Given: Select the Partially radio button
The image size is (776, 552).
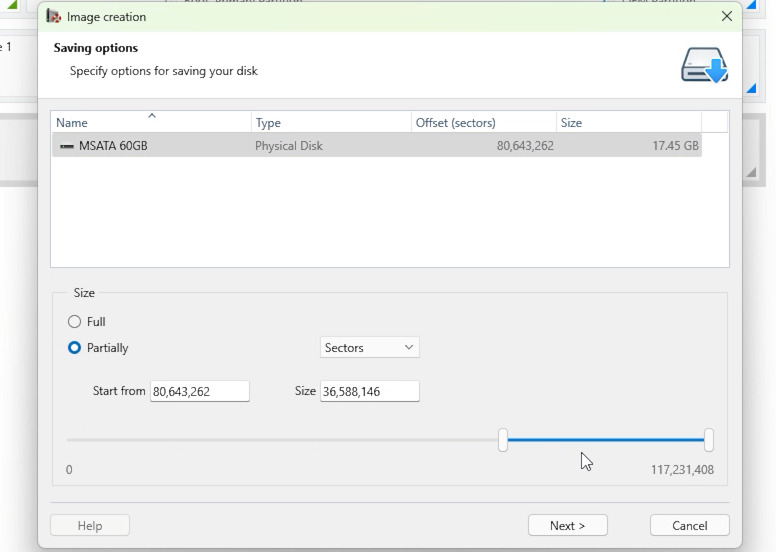Looking at the screenshot, I should click(x=74, y=348).
